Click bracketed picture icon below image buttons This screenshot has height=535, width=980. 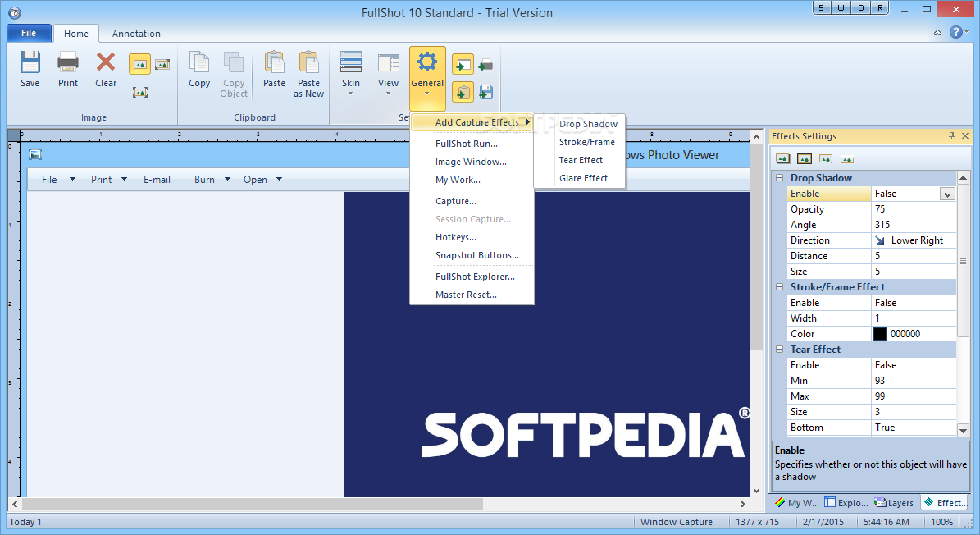[140, 93]
